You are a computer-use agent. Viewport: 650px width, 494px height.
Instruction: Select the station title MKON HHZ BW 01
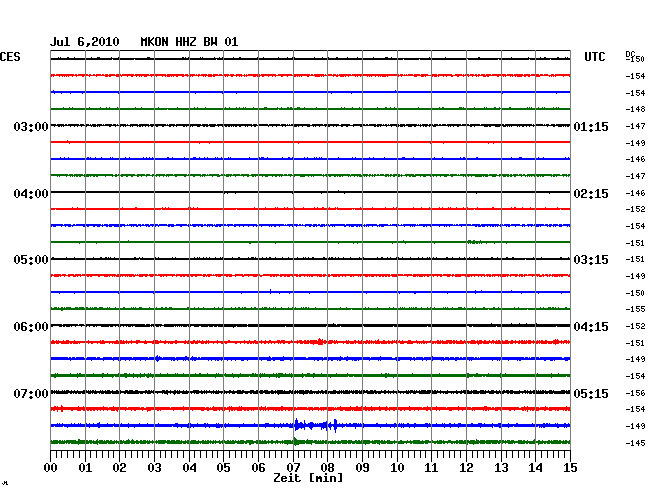tap(189, 42)
